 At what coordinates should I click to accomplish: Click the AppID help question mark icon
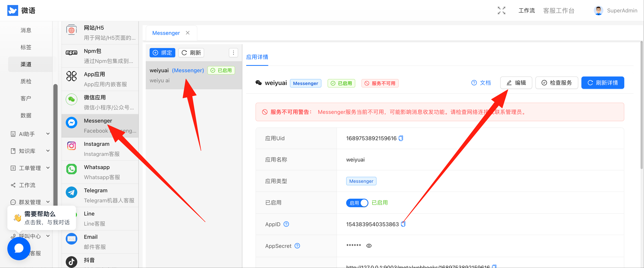tap(286, 224)
